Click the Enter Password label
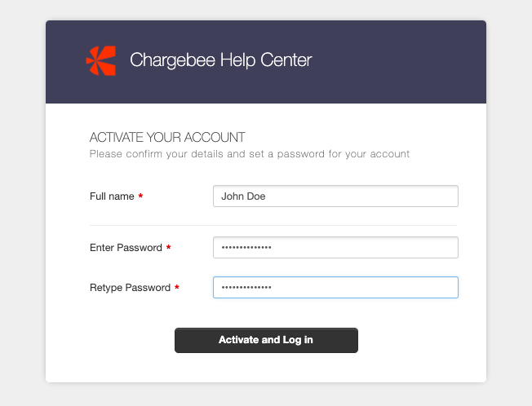This screenshot has width=532, height=406. point(126,248)
